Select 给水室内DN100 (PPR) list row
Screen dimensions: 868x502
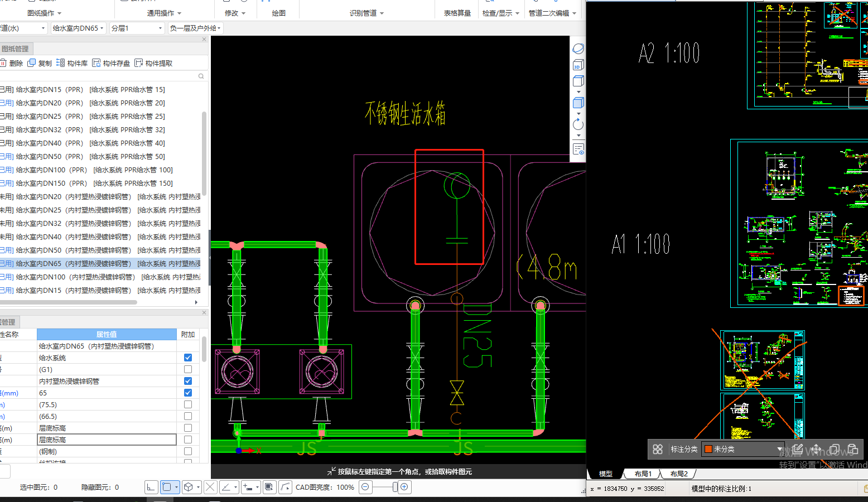[100, 170]
